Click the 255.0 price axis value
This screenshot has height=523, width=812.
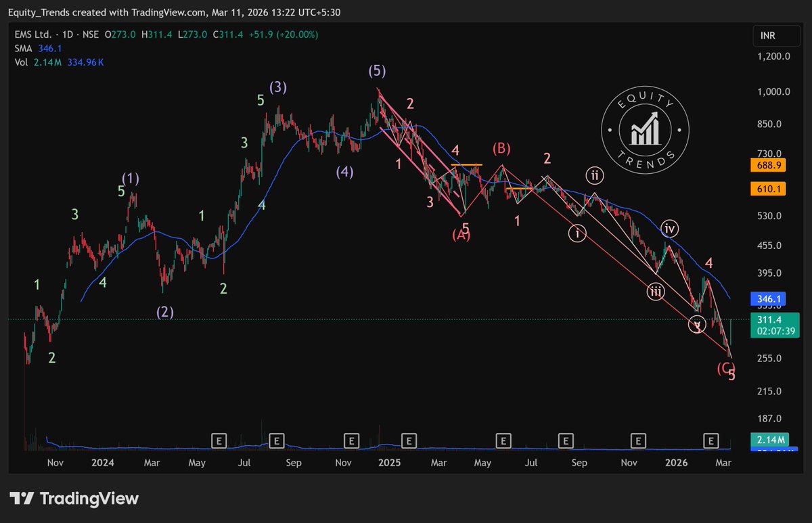(770, 359)
